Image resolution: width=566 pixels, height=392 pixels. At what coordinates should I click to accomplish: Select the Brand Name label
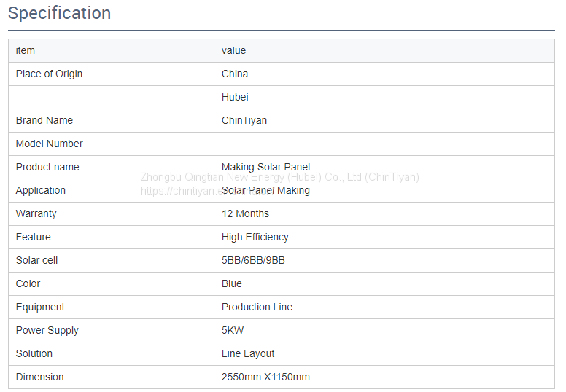tap(44, 120)
